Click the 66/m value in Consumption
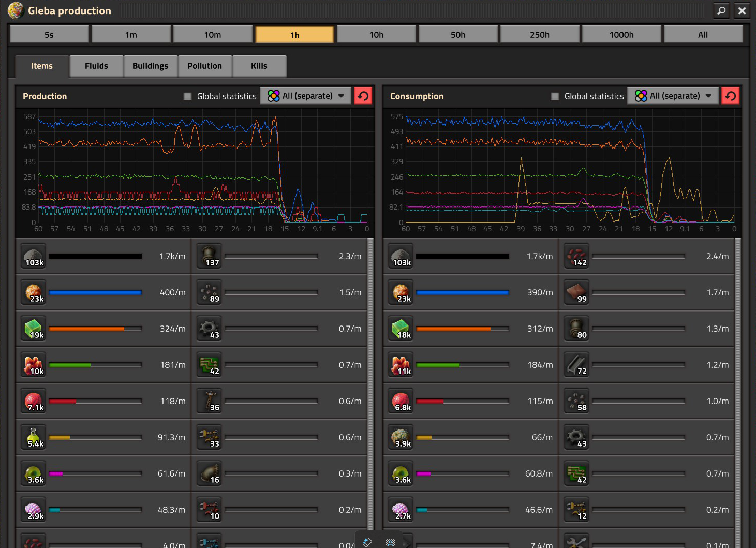The image size is (756, 548). pos(542,437)
